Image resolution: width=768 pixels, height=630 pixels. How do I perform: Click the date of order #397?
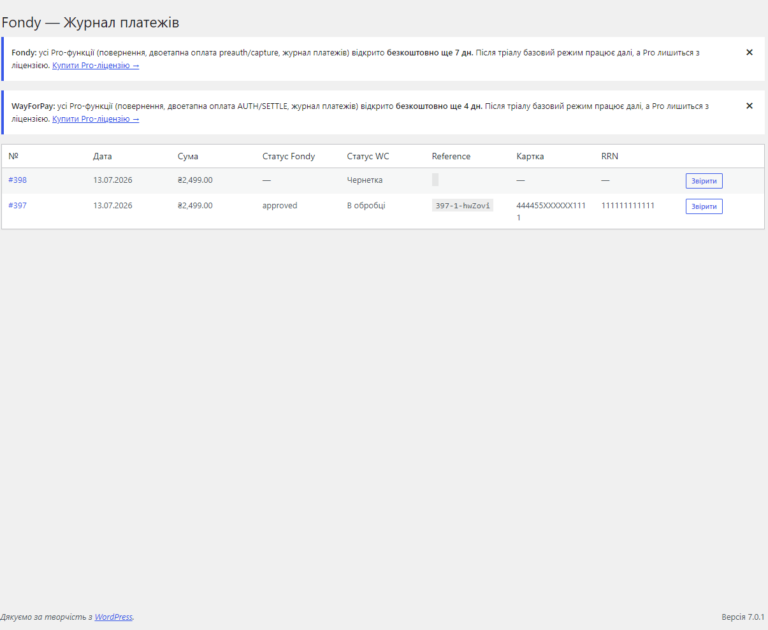113,205
